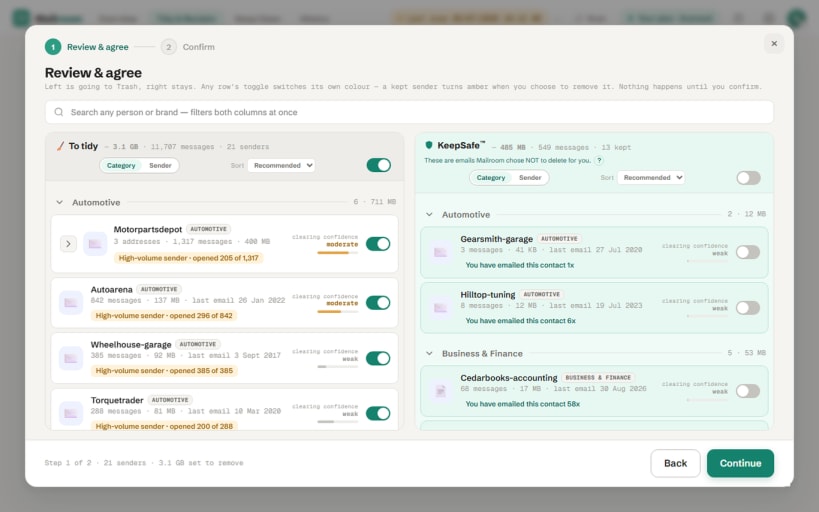Viewport: 819px width, 512px height.
Task: Click the search magnifier icon
Action: pyautogui.click(x=59, y=112)
